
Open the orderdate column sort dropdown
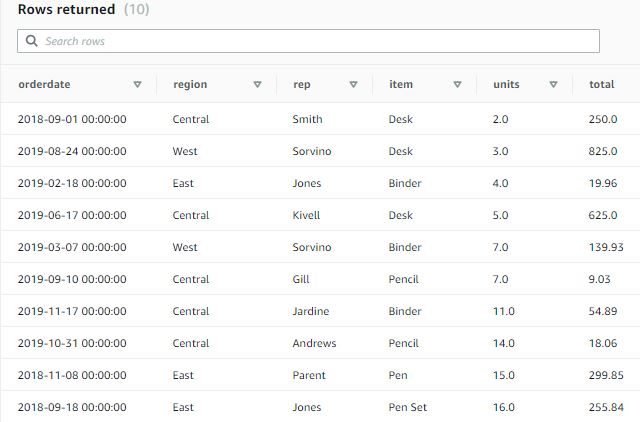pos(137,85)
